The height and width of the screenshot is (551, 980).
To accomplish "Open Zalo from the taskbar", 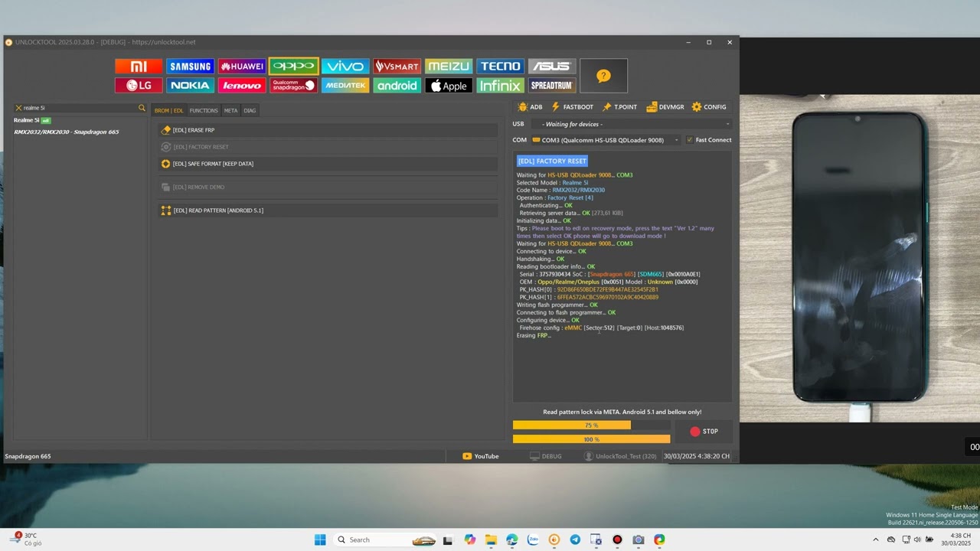I will pyautogui.click(x=533, y=540).
